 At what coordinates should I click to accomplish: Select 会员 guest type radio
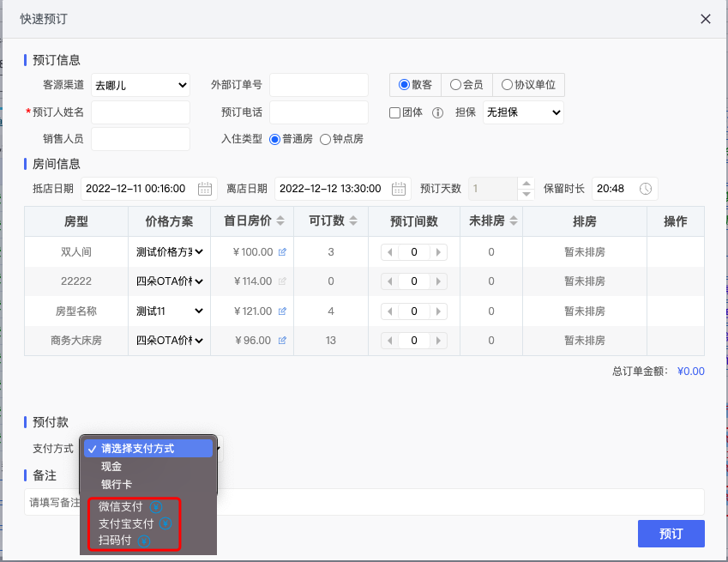click(x=455, y=85)
